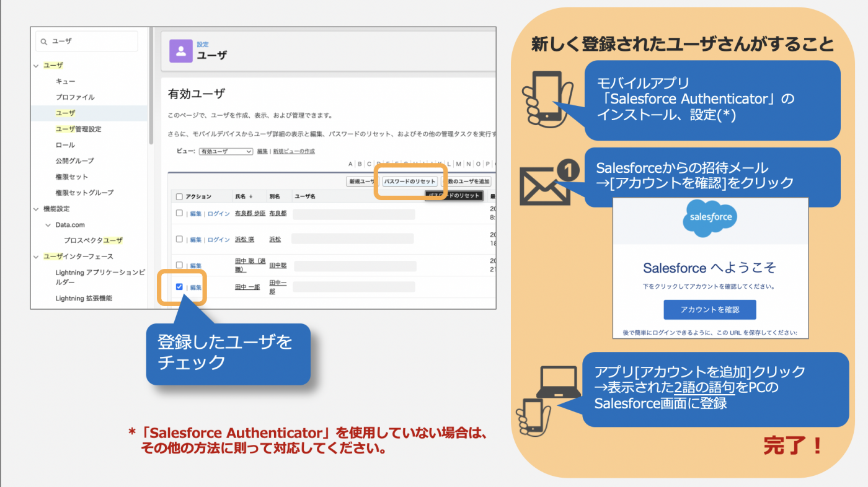Open the キュー setup page
The width and height of the screenshot is (868, 487).
tap(66, 81)
